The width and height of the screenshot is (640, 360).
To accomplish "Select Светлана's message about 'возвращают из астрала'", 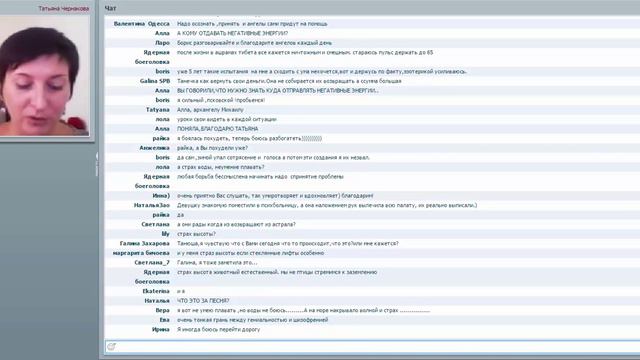I will point(236,224).
